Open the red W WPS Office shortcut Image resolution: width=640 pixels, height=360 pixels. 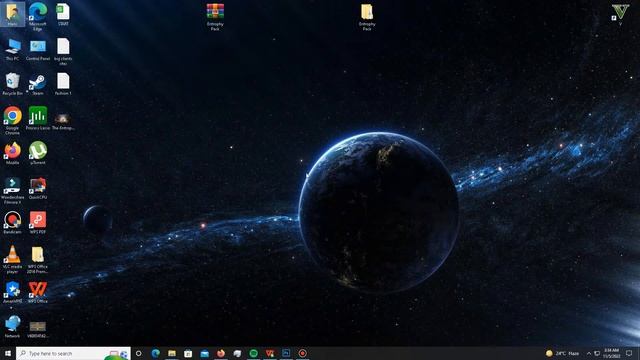pyautogui.click(x=38, y=292)
